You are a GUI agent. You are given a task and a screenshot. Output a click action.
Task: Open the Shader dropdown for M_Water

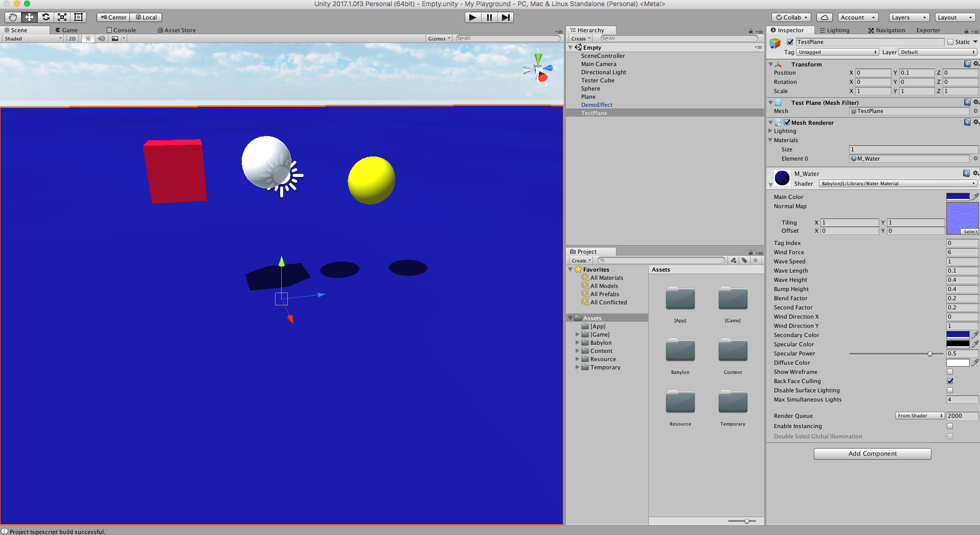click(x=898, y=184)
